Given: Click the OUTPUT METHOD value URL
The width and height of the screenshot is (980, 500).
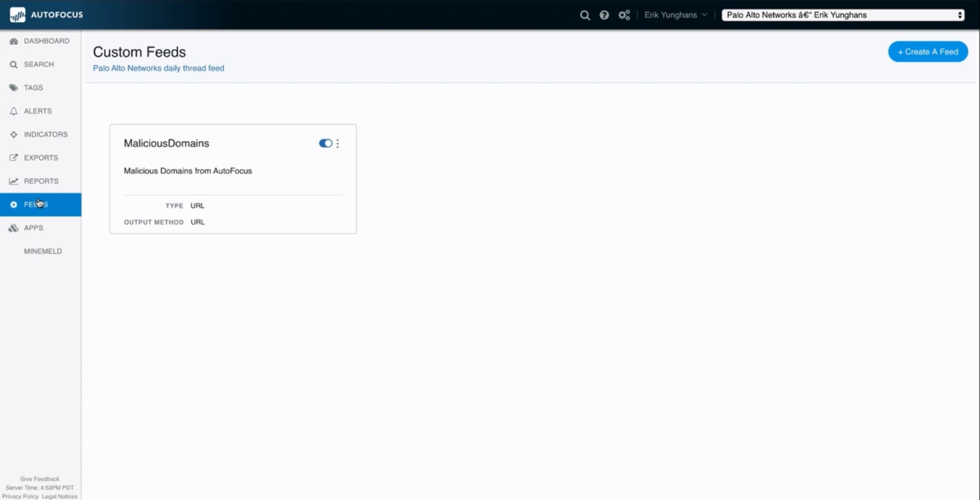Looking at the screenshot, I should 198,222.
